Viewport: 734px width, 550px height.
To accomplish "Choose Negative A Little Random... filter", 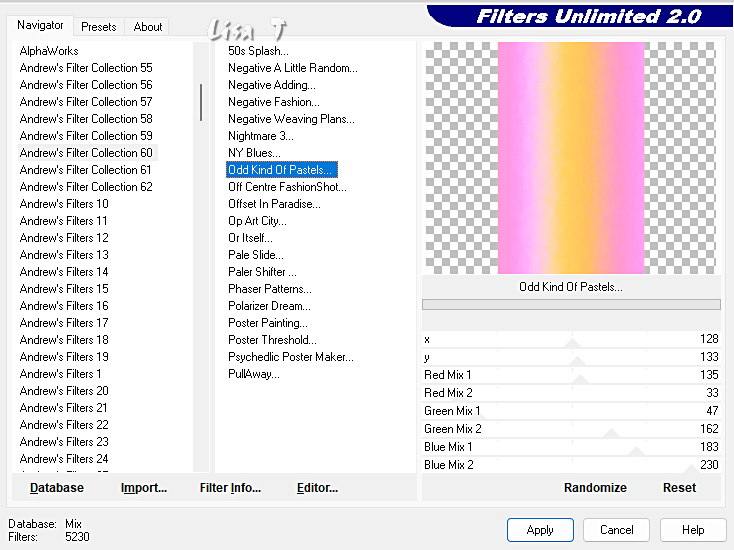I will click(x=293, y=68).
